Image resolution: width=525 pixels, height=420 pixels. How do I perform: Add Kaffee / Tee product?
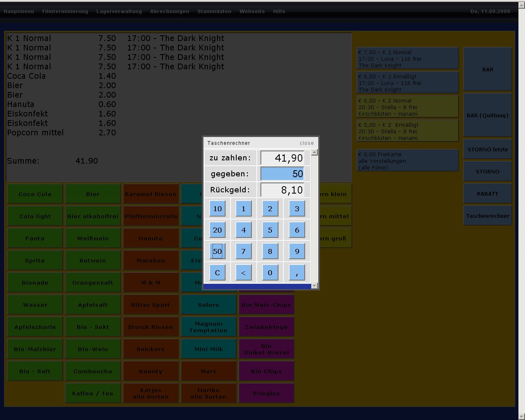(x=93, y=393)
